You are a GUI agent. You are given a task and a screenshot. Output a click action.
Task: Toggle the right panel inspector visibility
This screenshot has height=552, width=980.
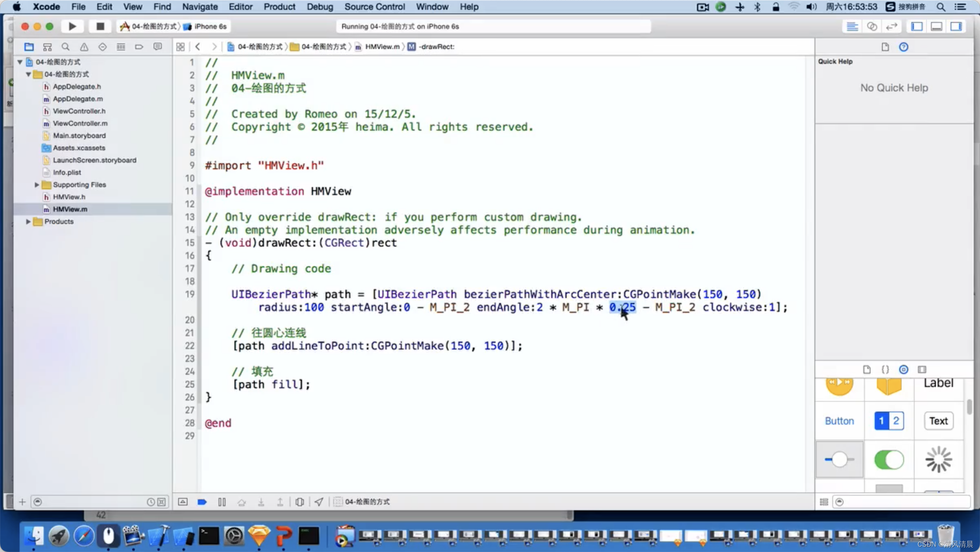click(956, 26)
